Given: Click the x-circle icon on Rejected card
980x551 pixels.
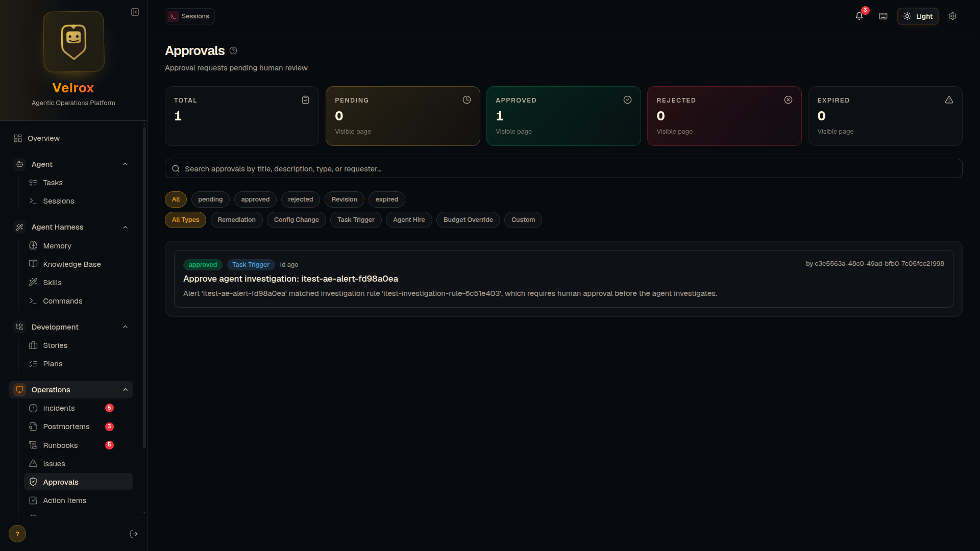Looking at the screenshot, I should 788,100.
